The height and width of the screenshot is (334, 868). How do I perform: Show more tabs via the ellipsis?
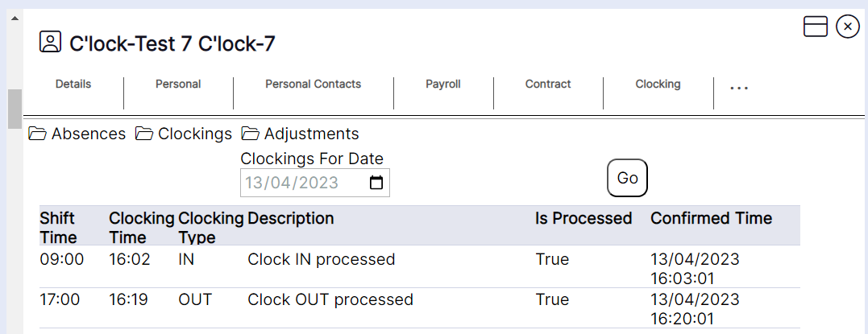click(x=738, y=88)
